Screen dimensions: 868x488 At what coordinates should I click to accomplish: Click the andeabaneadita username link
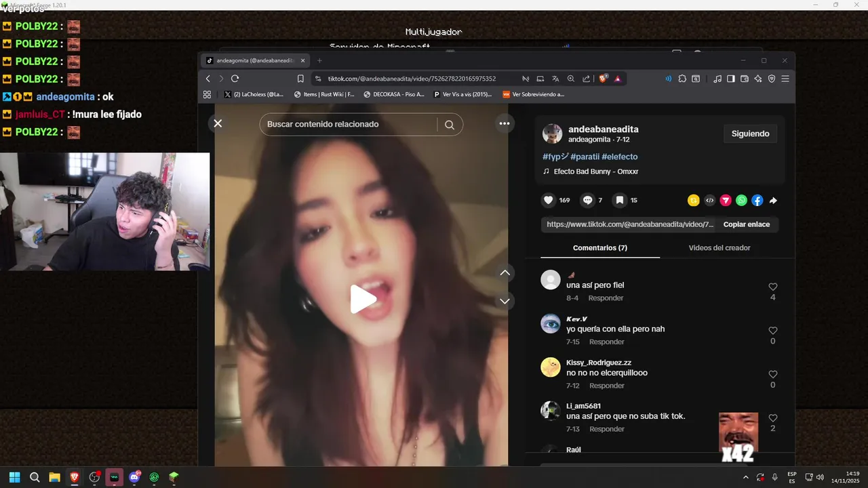coord(604,129)
